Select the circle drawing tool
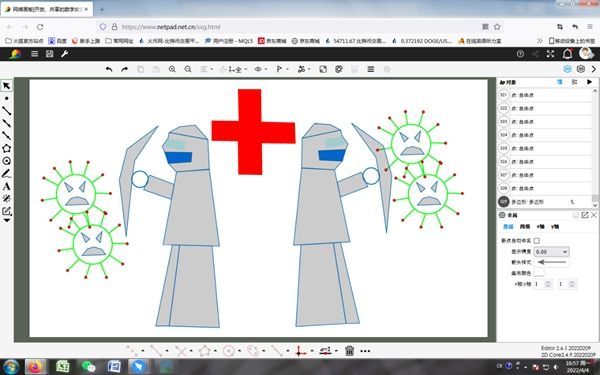The image size is (600, 375). click(7, 161)
